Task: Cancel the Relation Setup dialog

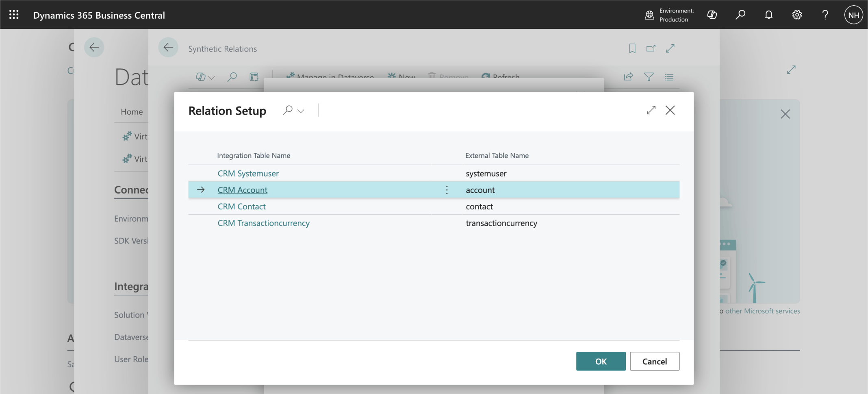Action: (x=654, y=361)
